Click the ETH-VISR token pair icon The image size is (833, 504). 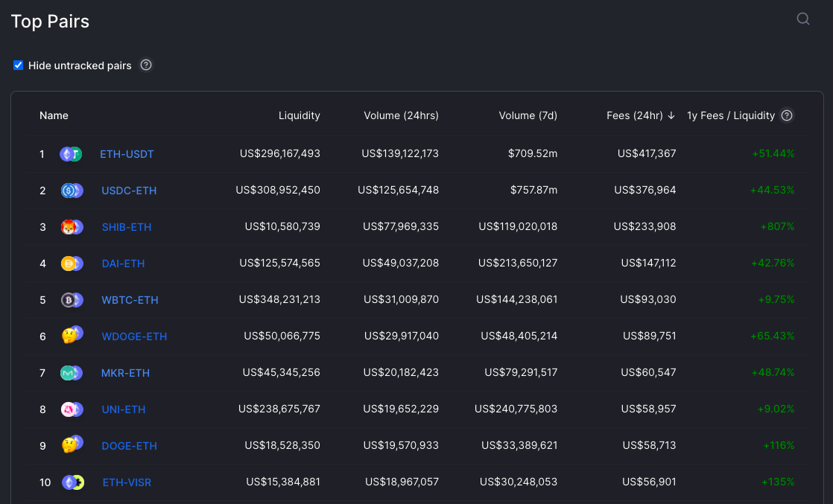tap(73, 482)
